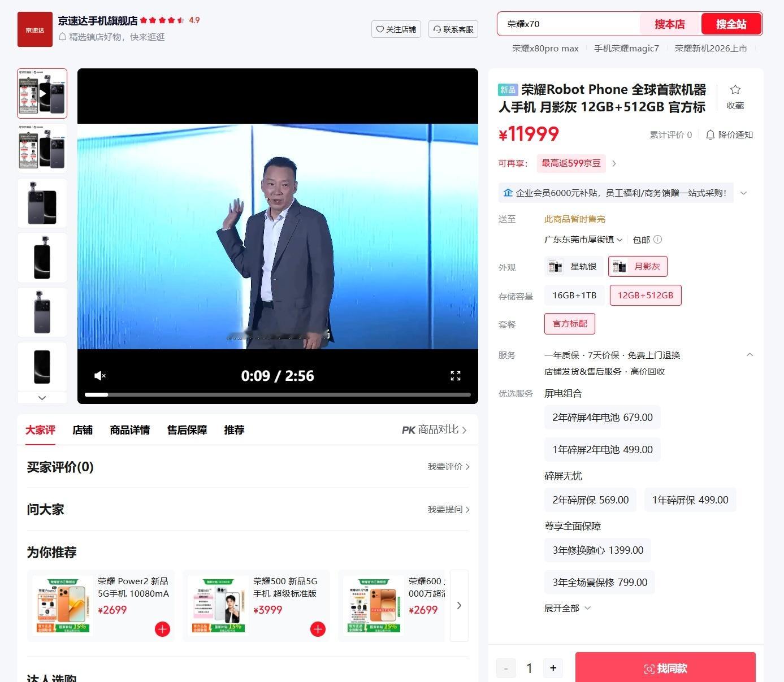Open the 最高返599京豆 offer arrow

[x=614, y=163]
